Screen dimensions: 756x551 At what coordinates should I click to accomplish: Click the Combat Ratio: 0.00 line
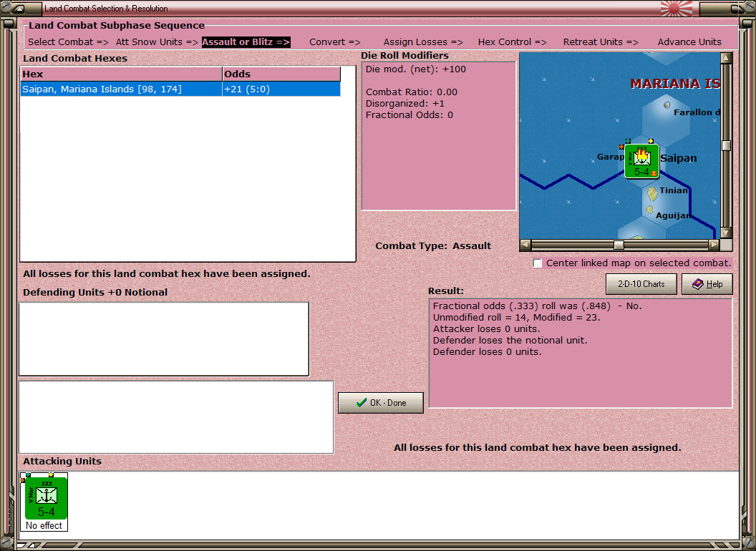[x=411, y=92]
